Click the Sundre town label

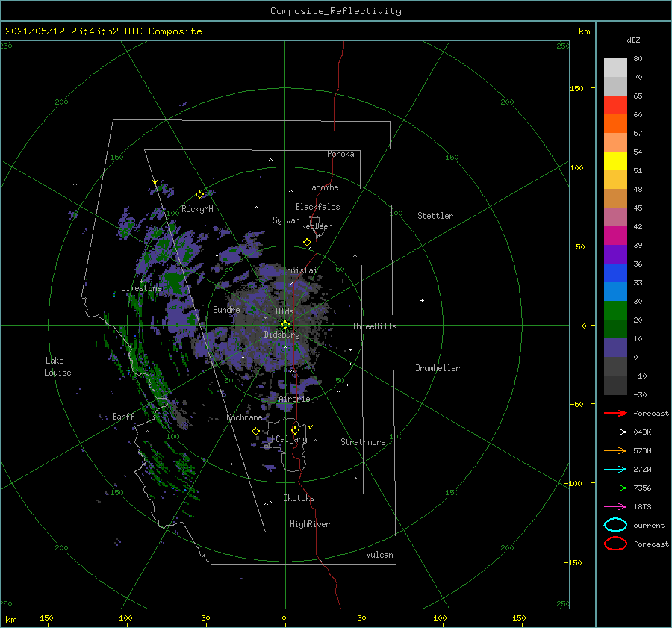tap(226, 310)
